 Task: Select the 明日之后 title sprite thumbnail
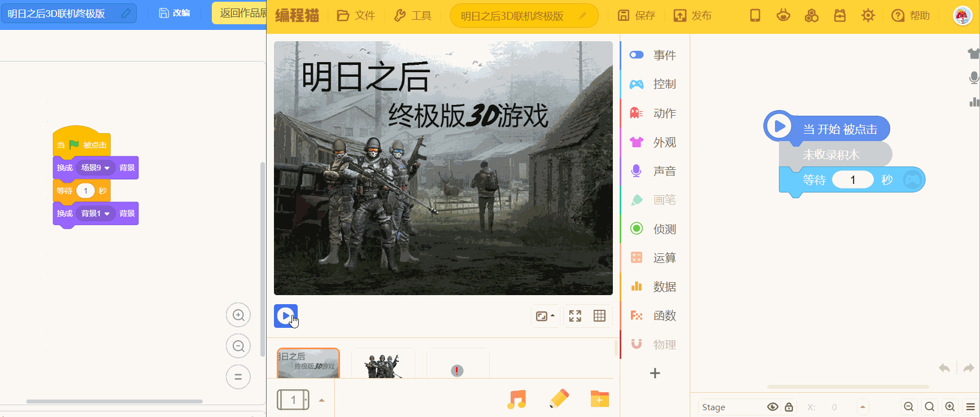[x=308, y=363]
